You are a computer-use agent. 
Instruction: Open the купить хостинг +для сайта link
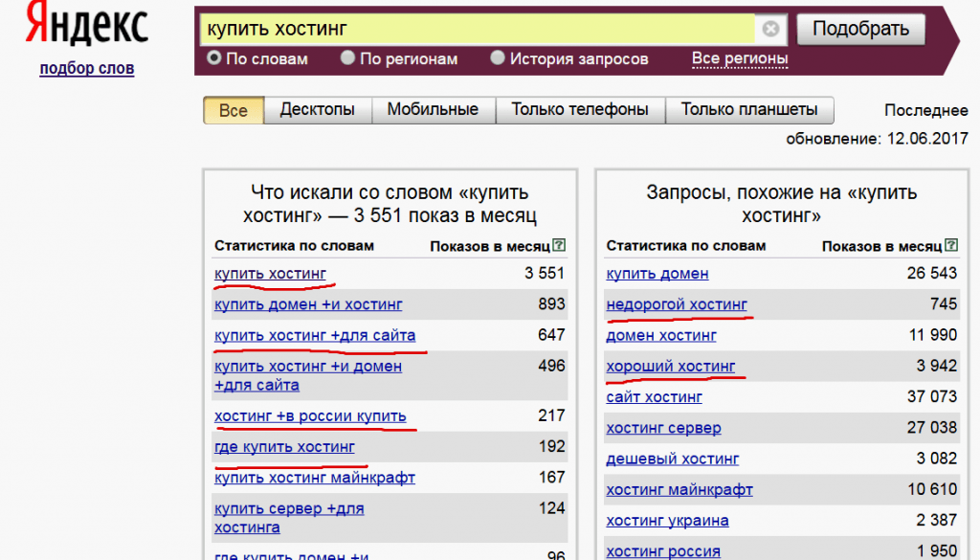click(314, 336)
